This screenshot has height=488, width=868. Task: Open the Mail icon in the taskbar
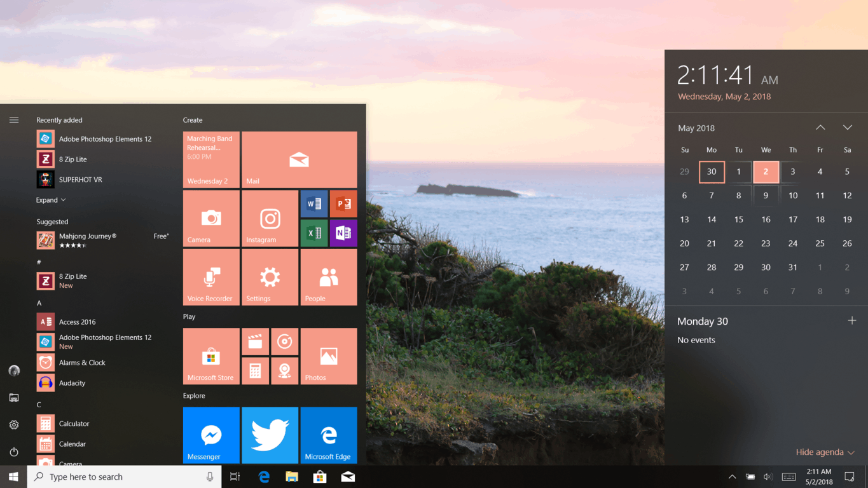tap(348, 477)
